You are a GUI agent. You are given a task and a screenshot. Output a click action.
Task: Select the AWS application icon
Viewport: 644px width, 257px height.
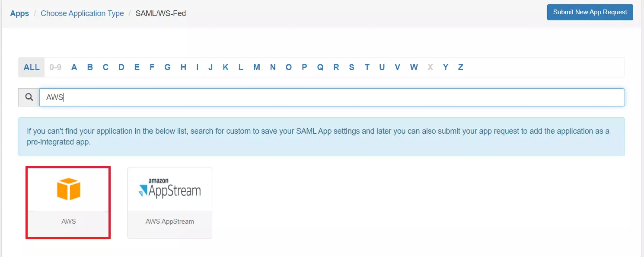click(68, 189)
